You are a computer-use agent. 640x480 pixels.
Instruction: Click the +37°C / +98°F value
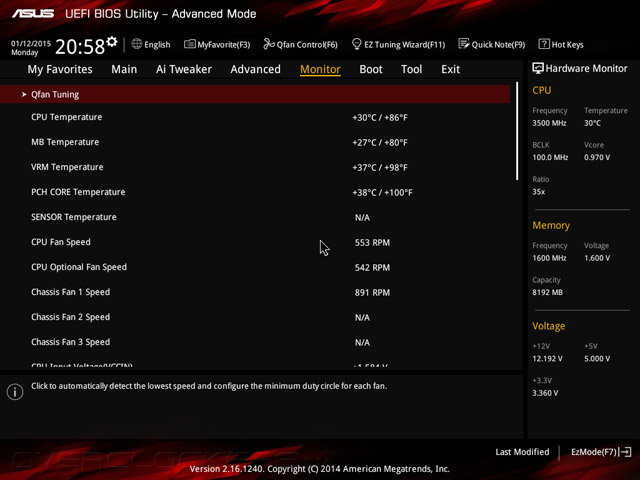click(380, 167)
